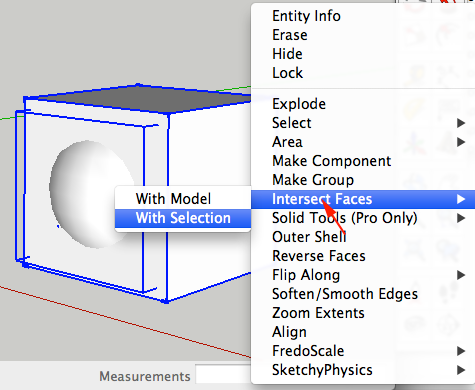Expand the Area submenu arrow
This screenshot has width=475, height=390.
(461, 142)
